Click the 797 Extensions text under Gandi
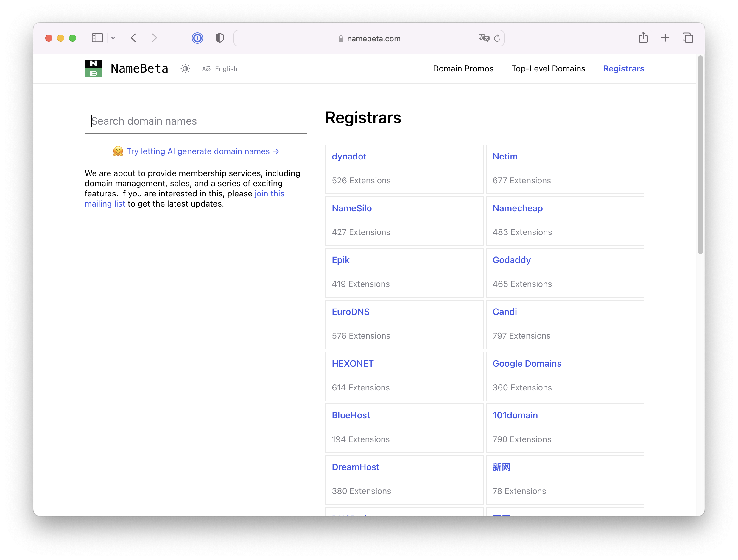The height and width of the screenshot is (560, 738). [521, 336]
